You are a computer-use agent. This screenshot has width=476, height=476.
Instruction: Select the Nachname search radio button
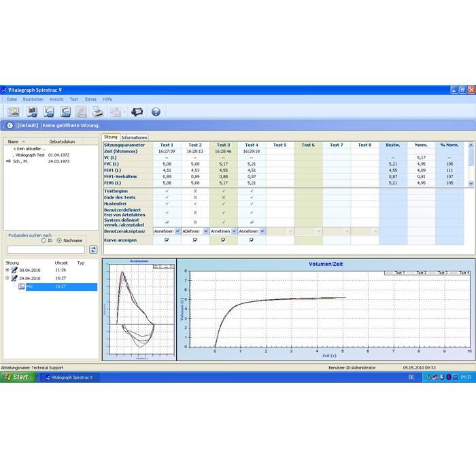[59, 241]
